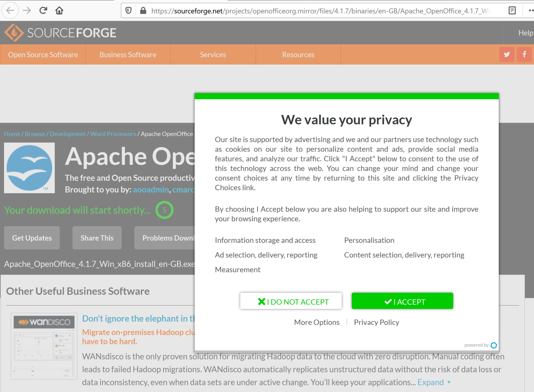
Task: Expand the WANdisco description text
Action: coord(430,382)
